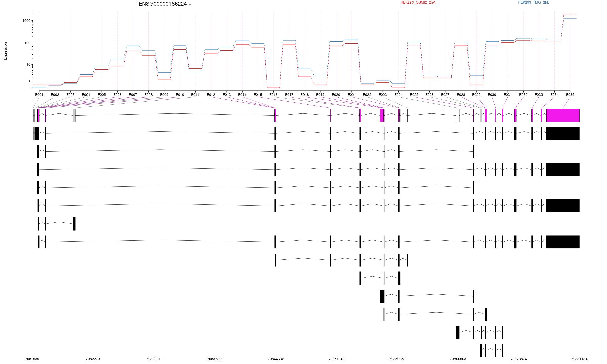The width and height of the screenshot is (607, 364).
Task: Click exon label E035
Action: click(x=570, y=95)
